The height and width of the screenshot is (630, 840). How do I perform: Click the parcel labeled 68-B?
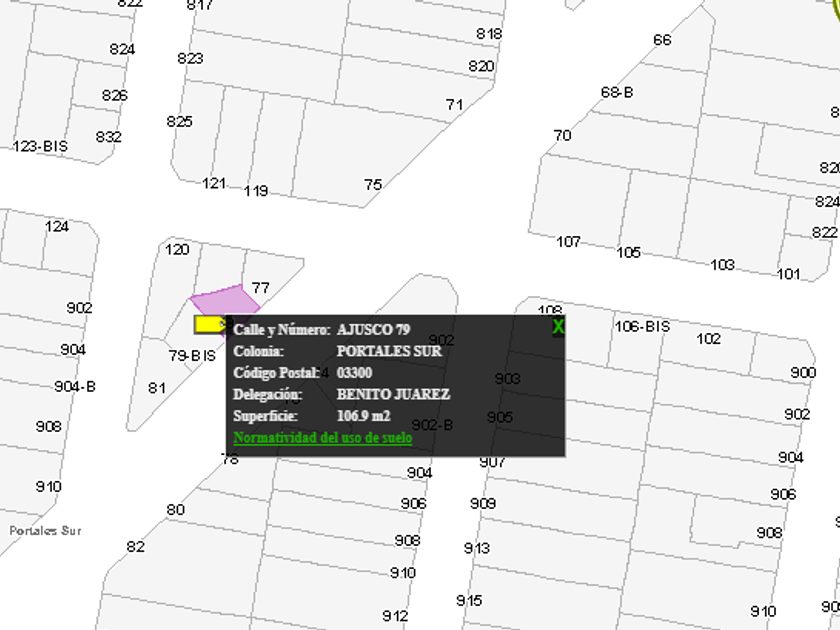pos(617,92)
